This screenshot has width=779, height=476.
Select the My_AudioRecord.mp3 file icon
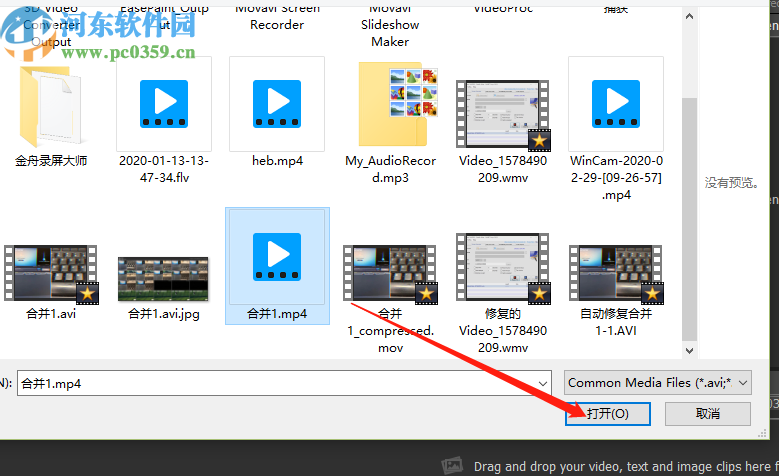397,104
